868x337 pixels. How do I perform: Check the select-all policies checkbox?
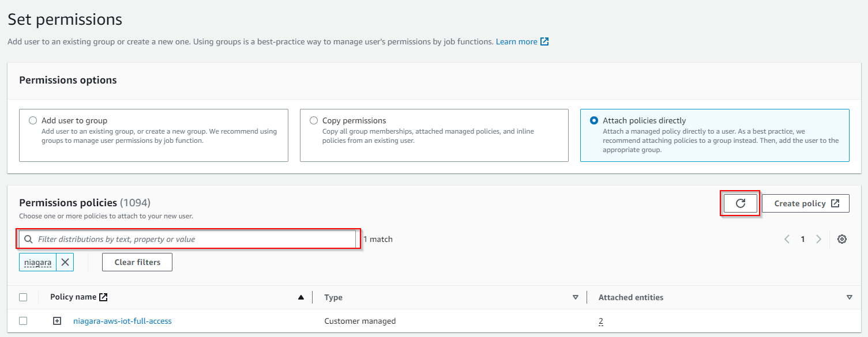tap(23, 297)
